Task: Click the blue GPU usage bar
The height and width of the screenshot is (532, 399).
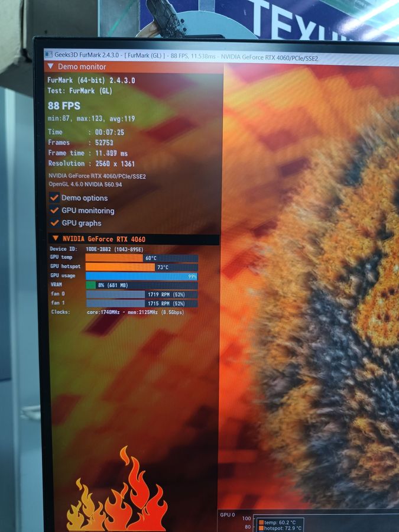Action: 141,276
